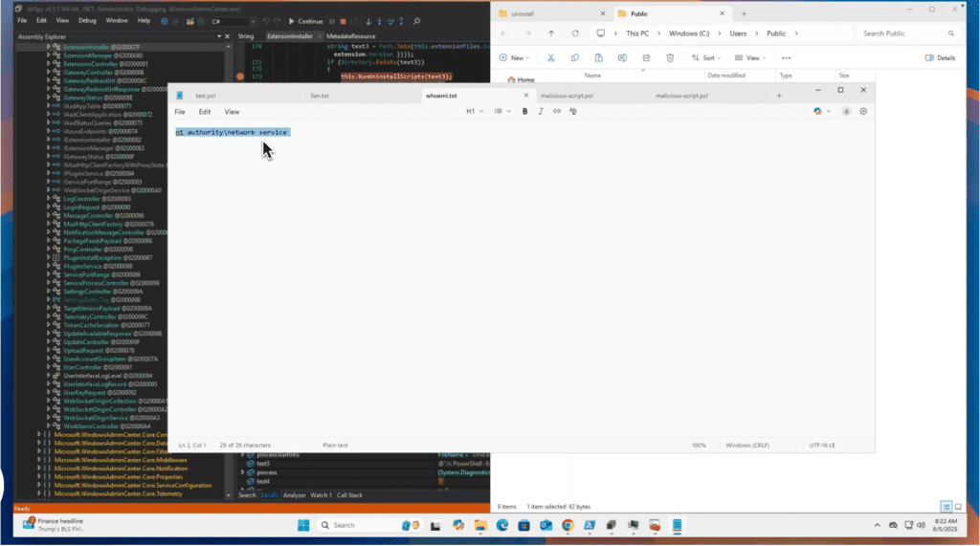
Task: Toggle bold formatting in Notepad
Action: click(x=524, y=111)
